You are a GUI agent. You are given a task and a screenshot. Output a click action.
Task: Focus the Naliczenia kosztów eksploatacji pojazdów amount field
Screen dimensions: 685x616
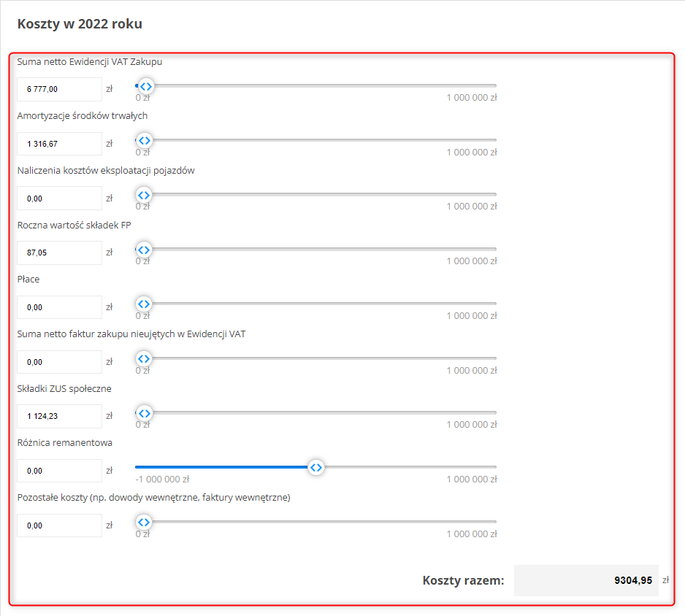[59, 199]
